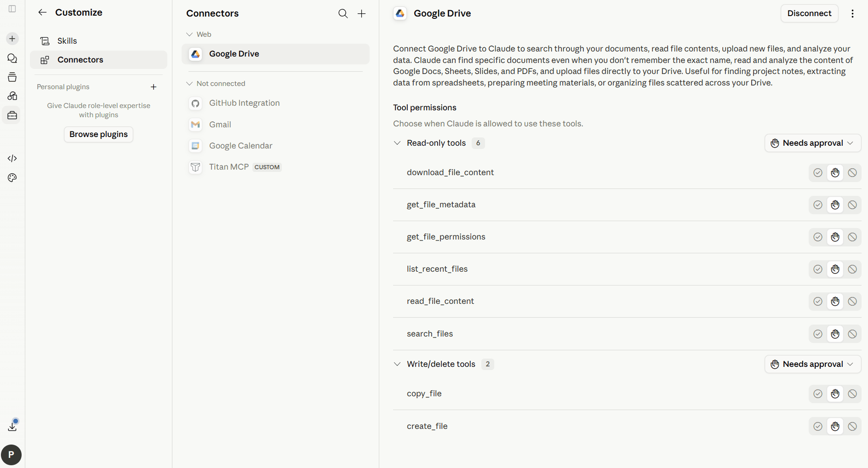This screenshot has height=468, width=868.
Task: Open the code icon in the left sidebar
Action: tap(12, 158)
